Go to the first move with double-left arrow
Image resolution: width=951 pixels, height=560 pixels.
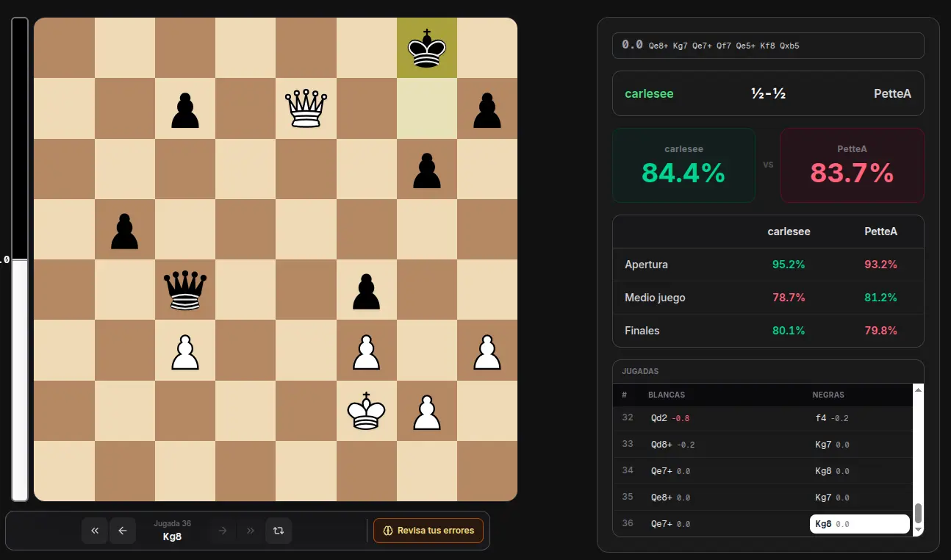95,531
